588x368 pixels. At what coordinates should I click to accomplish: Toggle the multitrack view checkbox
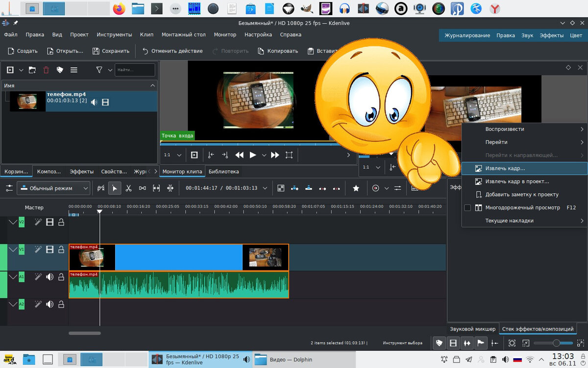(467, 208)
